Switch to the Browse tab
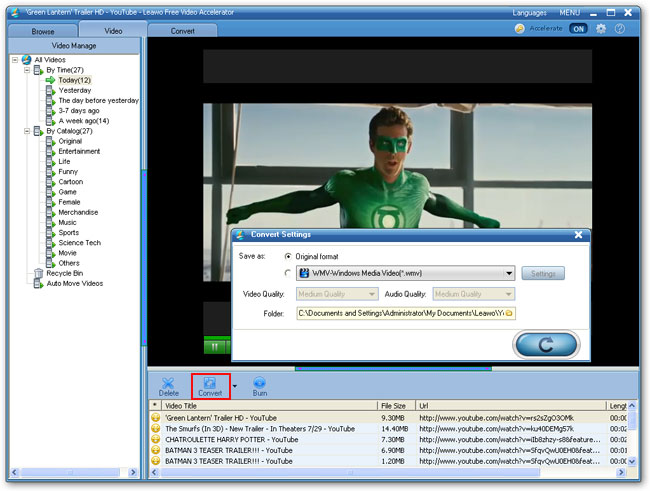The image size is (650, 491). [x=43, y=31]
